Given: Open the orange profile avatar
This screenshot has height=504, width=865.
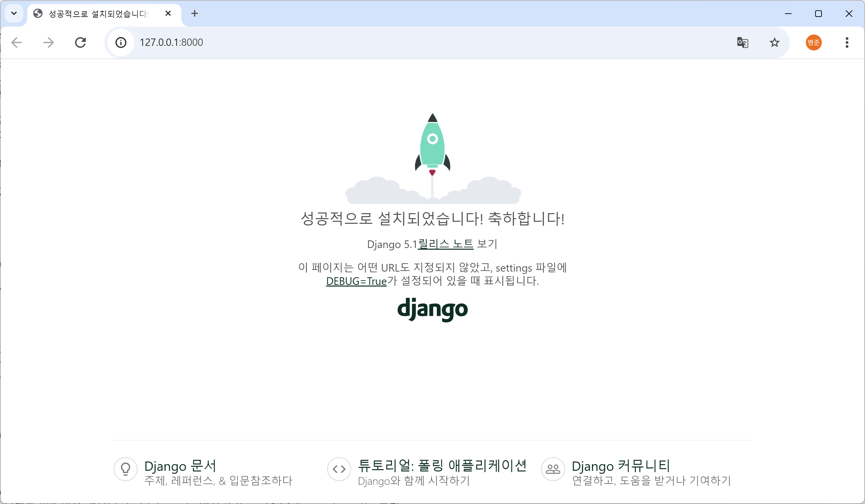Looking at the screenshot, I should tap(814, 42).
